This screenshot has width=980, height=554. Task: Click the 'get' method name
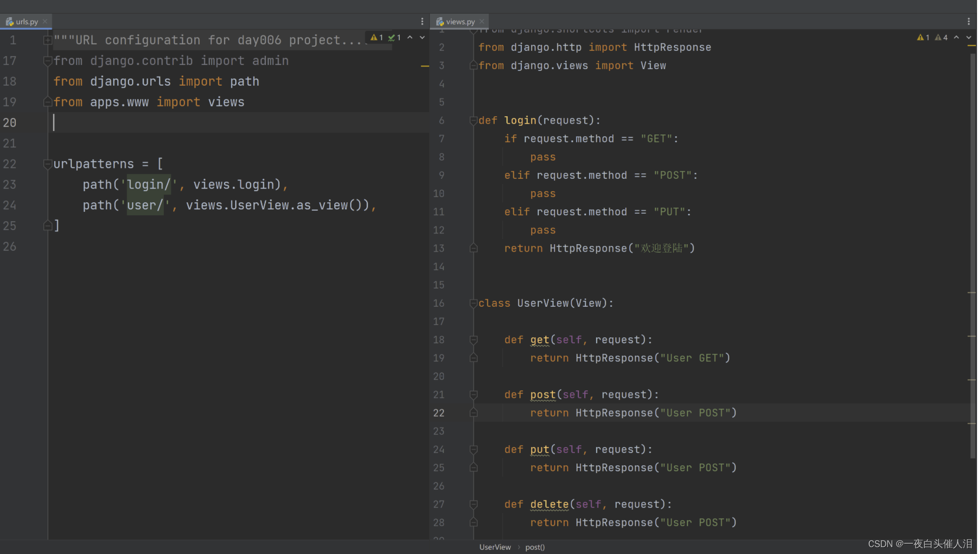539,340
